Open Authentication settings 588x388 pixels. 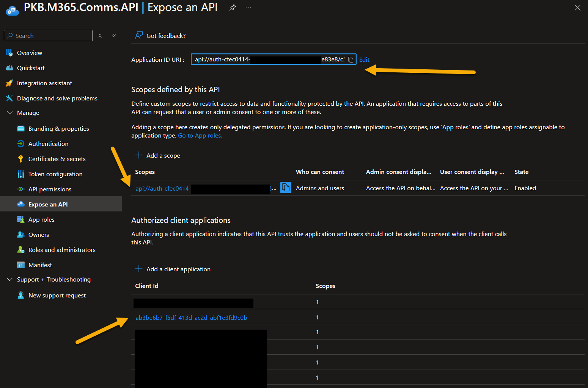coord(47,144)
